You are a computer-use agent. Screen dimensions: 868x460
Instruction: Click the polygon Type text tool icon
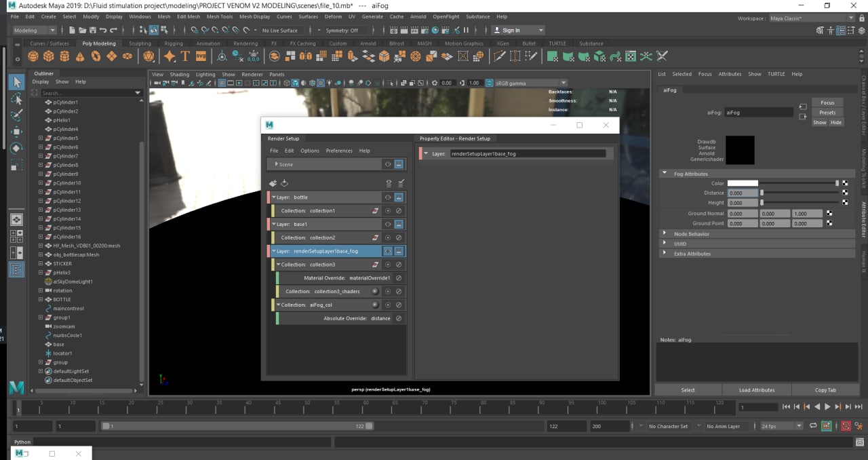(x=185, y=56)
